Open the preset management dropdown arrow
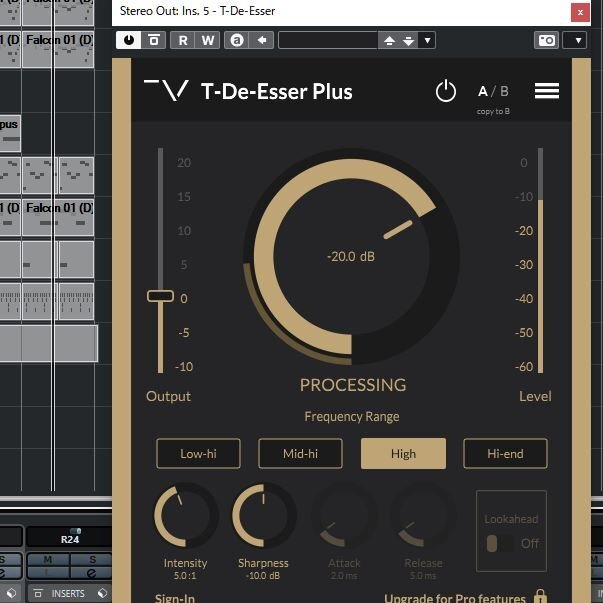 coord(427,40)
